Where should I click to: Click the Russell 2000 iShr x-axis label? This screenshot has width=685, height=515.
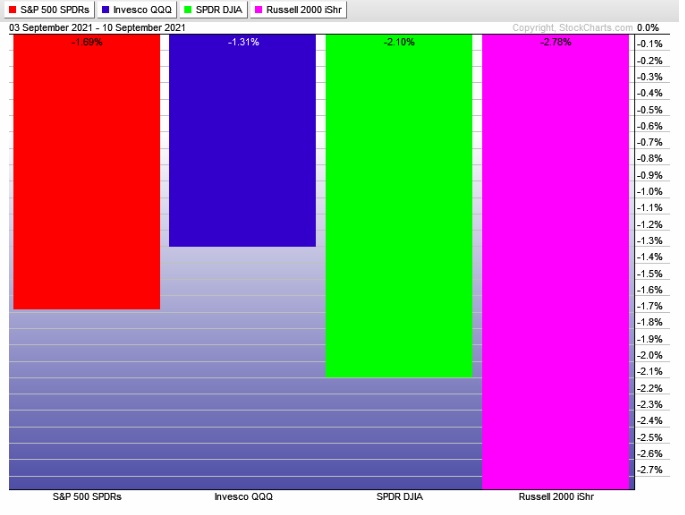pyautogui.click(x=556, y=497)
